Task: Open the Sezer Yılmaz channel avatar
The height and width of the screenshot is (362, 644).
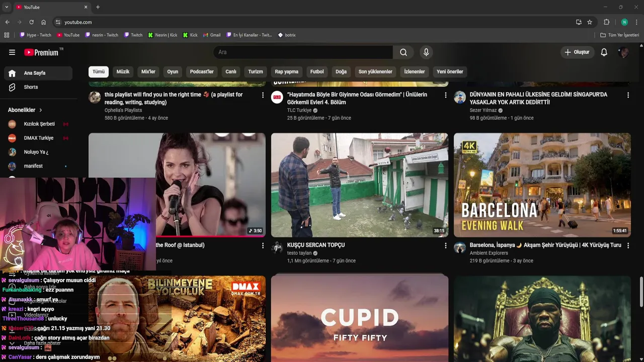Action: (x=460, y=97)
